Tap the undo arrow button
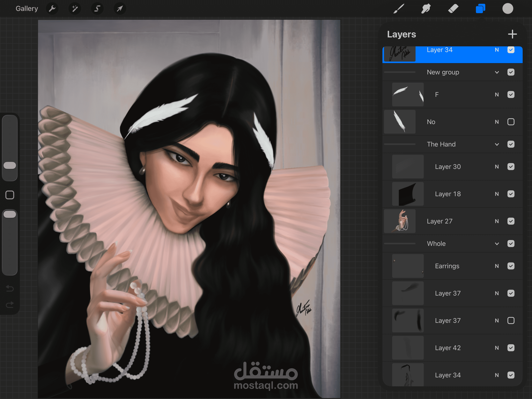The width and height of the screenshot is (532, 399). click(x=10, y=288)
